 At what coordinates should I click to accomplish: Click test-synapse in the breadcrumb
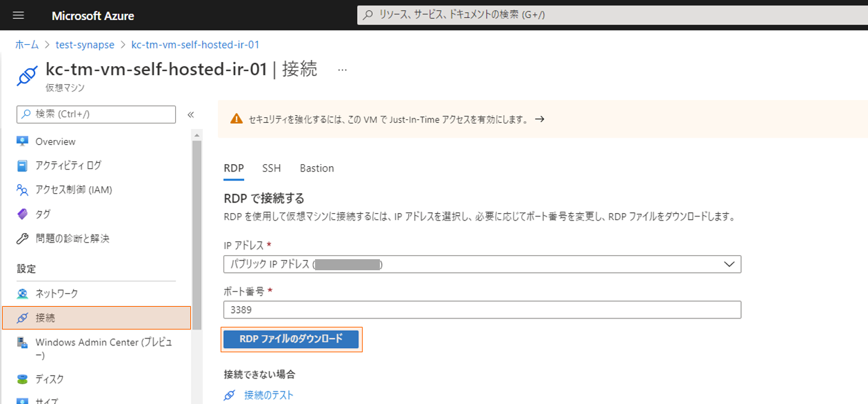coord(85,45)
